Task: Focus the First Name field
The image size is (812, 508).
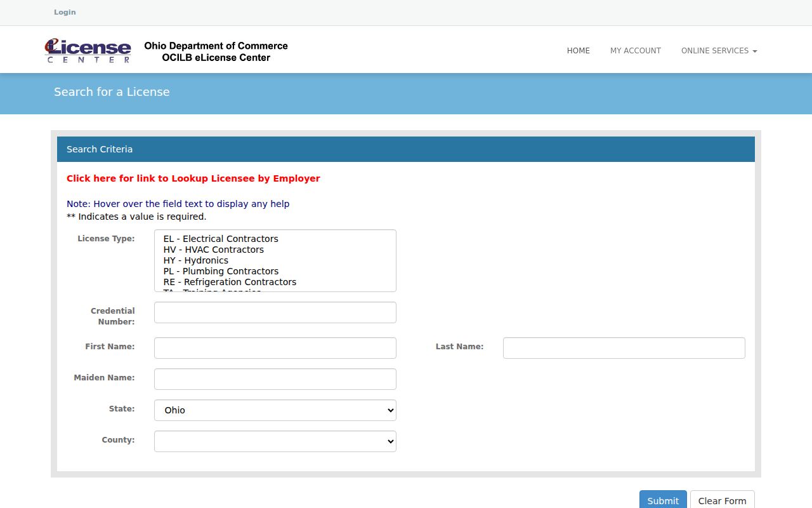Action: 275,348
